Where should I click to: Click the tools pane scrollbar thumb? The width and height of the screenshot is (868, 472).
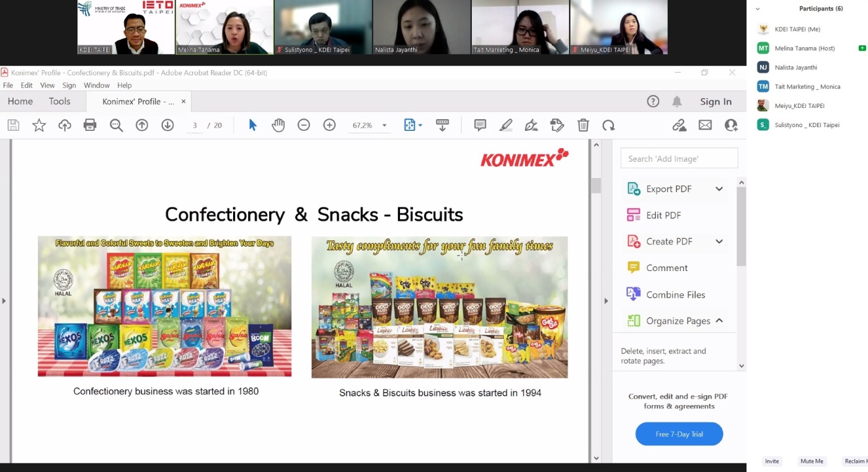coord(742,226)
